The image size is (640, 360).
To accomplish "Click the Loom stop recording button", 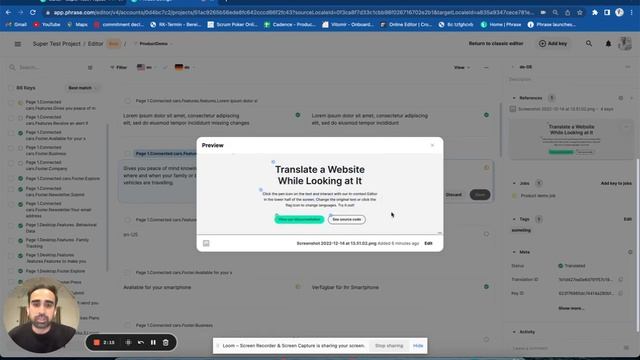I will tap(97, 342).
